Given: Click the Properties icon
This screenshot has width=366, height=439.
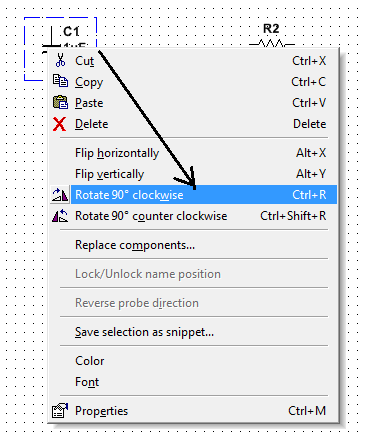Looking at the screenshot, I should tap(60, 410).
